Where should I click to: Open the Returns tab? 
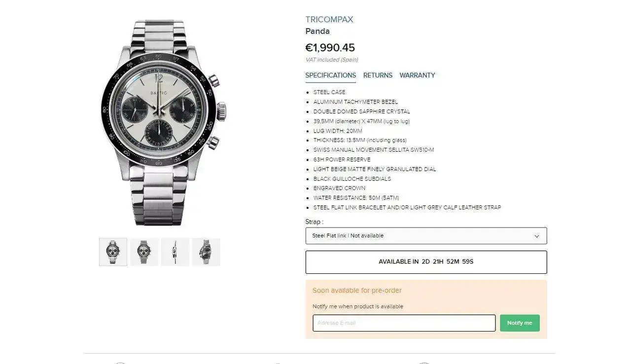click(x=378, y=75)
